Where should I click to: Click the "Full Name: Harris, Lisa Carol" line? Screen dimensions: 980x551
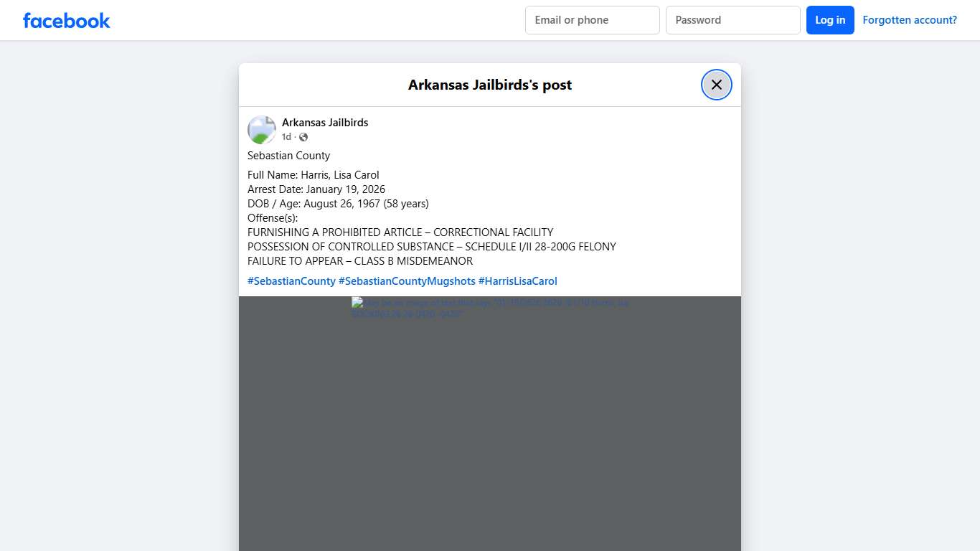tap(313, 175)
